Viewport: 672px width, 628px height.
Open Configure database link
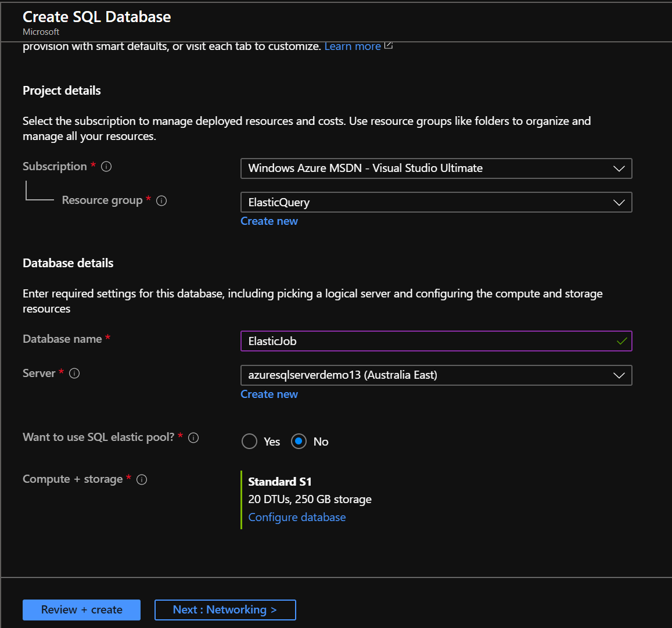point(297,517)
